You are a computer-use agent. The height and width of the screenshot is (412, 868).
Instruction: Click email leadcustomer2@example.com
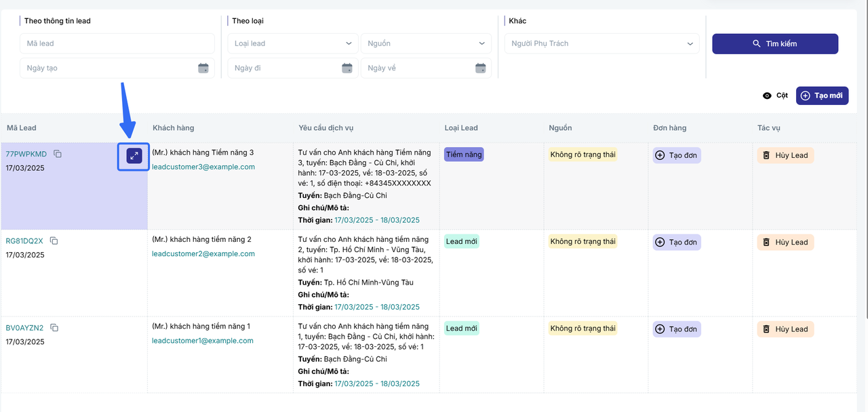[203, 253]
